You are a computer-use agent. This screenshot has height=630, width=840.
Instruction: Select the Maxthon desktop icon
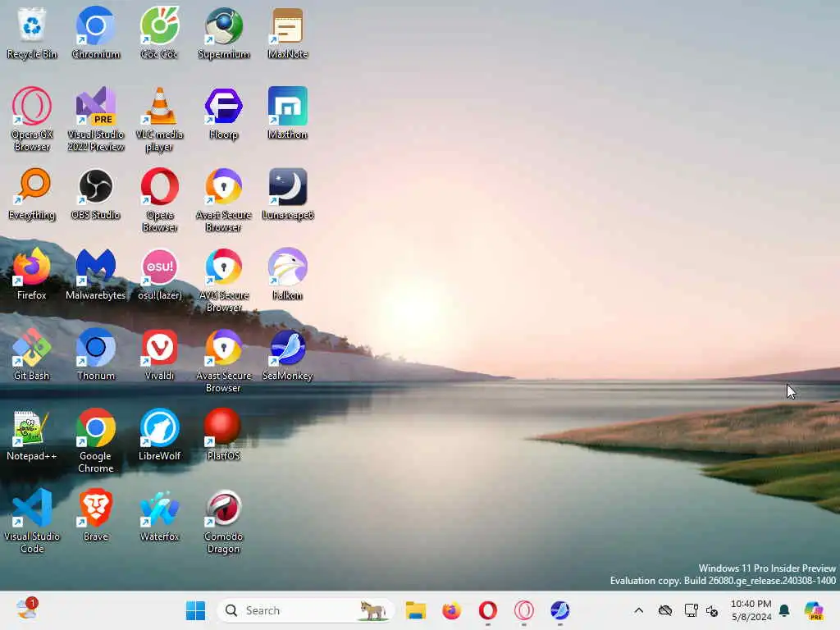point(288,113)
